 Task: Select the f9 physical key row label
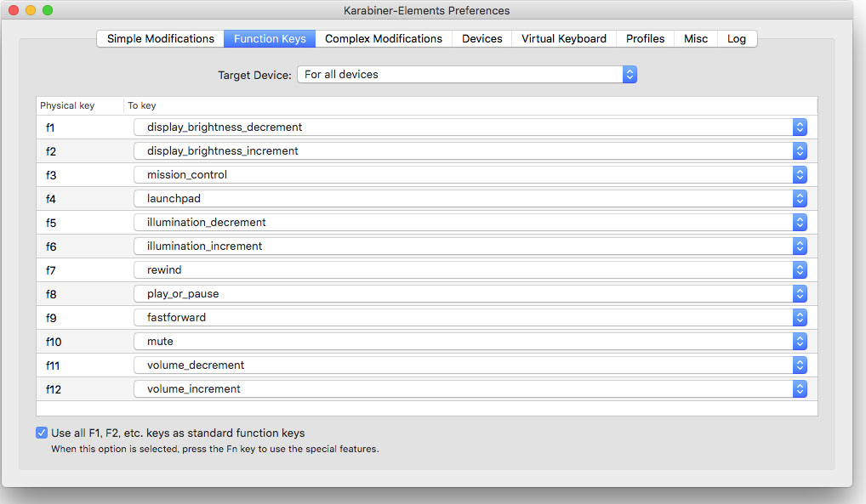pyautogui.click(x=51, y=317)
